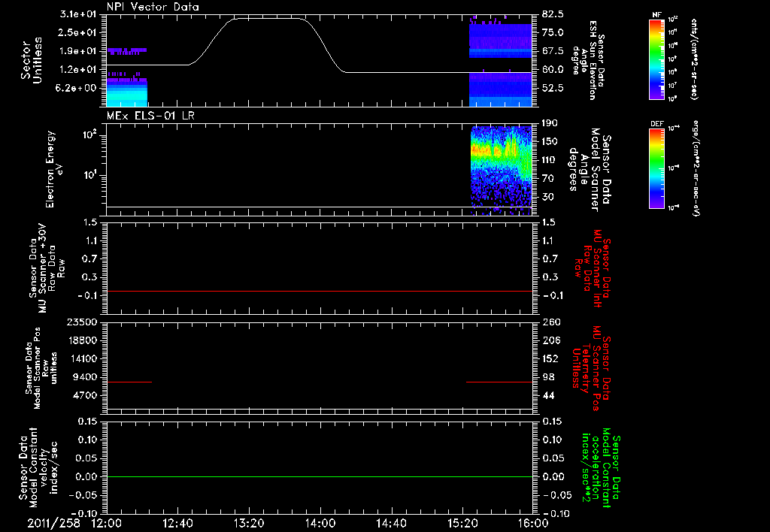770x532 pixels.
Task: Click the DEF energy flux color bar
Action: (x=657, y=168)
